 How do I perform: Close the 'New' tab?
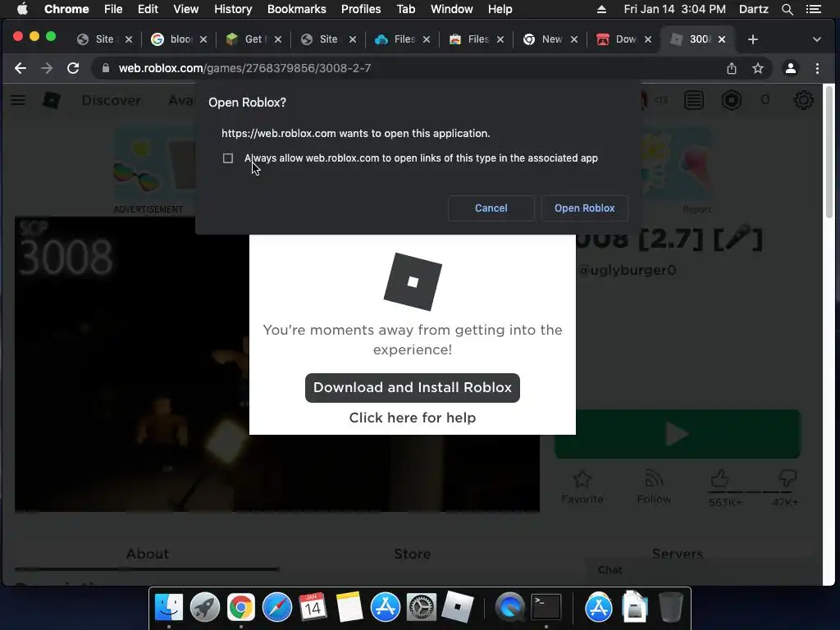tap(573, 39)
